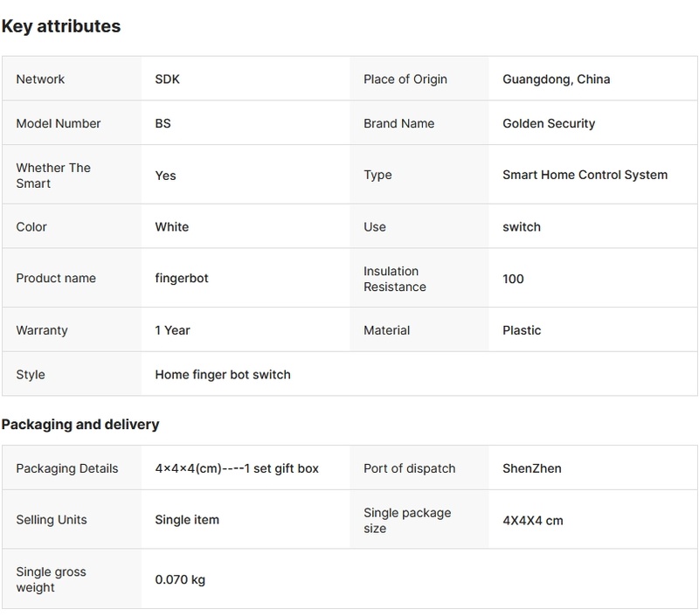Select the packaging details gift box text
Viewport: 699px width, 616px height.
[x=237, y=468]
